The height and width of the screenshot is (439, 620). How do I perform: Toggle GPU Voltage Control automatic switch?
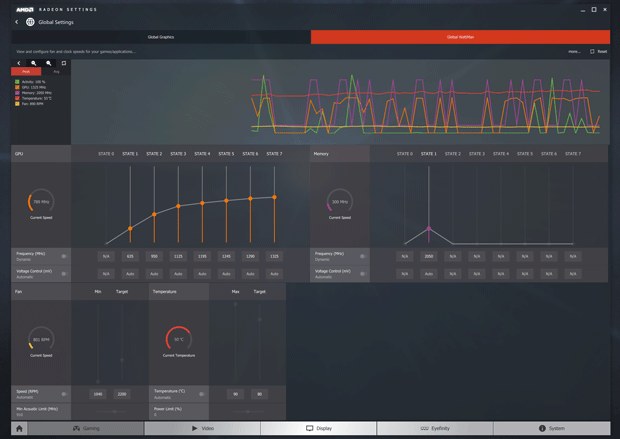pyautogui.click(x=64, y=274)
